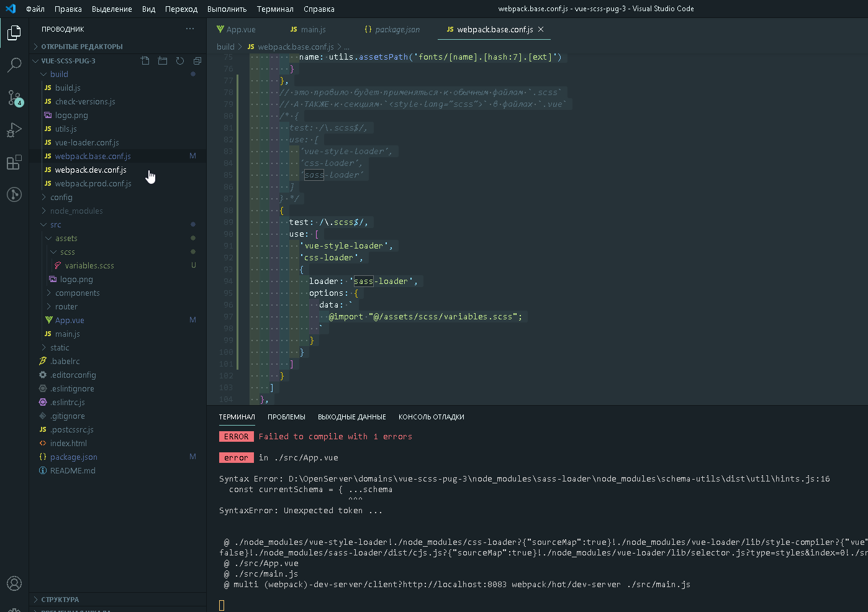Open the Выделение menu
This screenshot has height=612, width=868.
pos(112,9)
